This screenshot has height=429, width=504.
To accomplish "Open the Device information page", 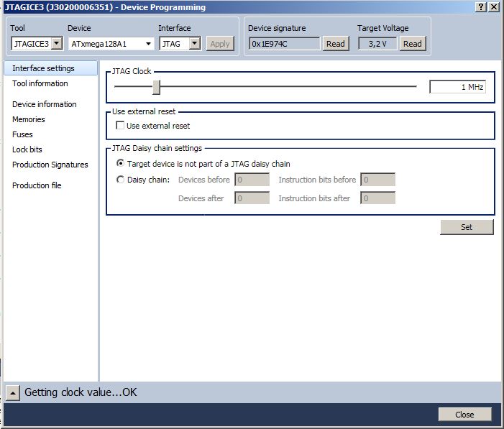I will tap(45, 104).
